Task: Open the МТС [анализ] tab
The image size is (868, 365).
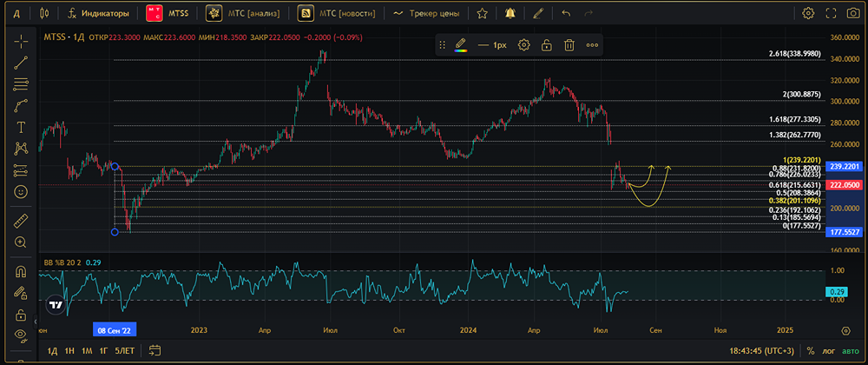Action: point(242,14)
